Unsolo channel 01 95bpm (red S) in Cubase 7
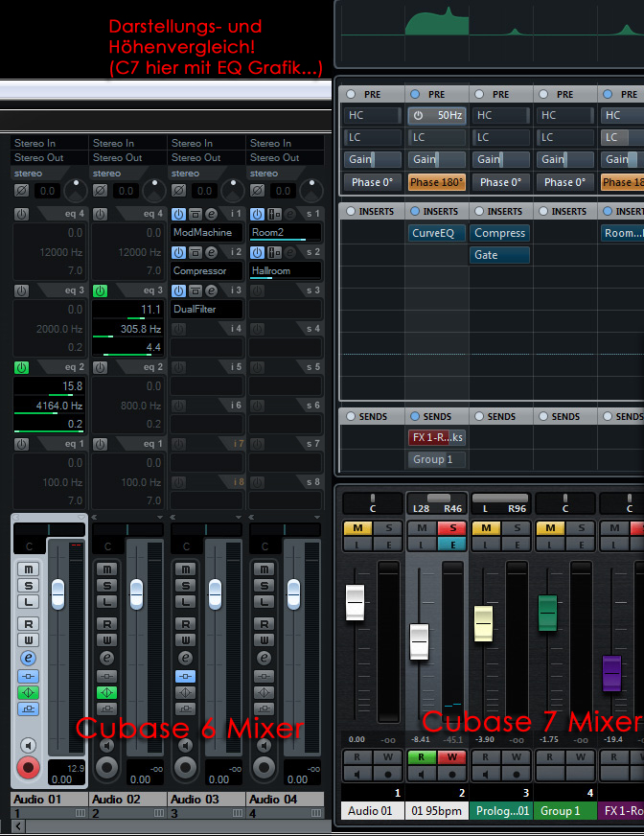Screen dimensions: 644x836 (452, 528)
